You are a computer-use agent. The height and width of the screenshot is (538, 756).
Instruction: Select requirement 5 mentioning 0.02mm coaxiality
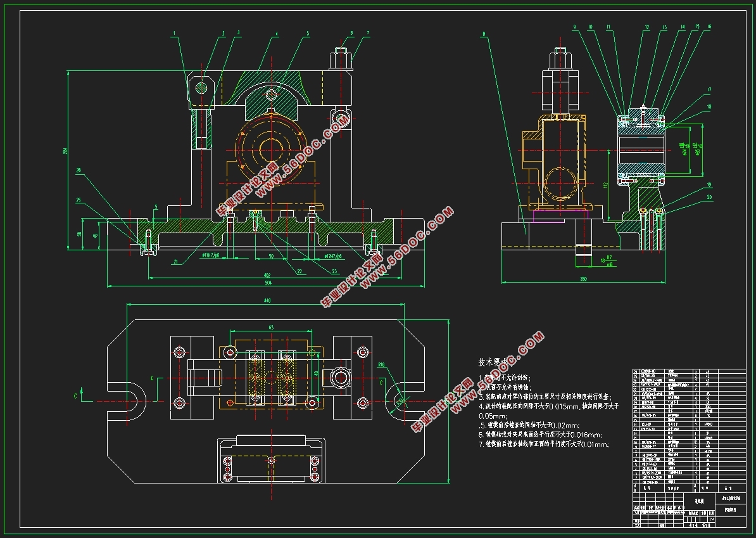click(529, 426)
